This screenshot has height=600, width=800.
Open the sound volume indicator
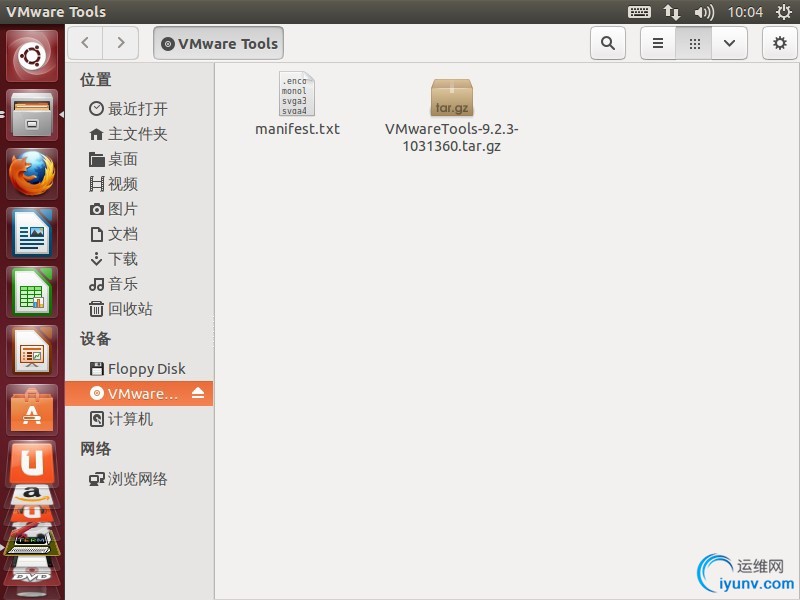704,12
